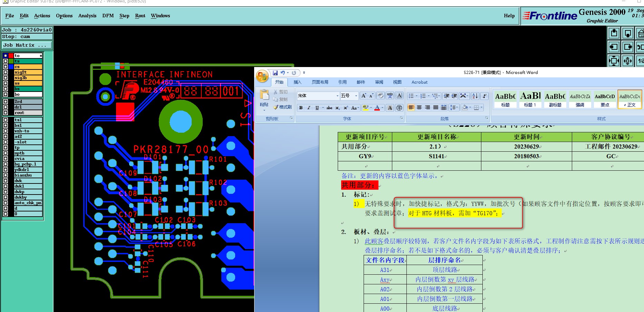Open the font name dropdown (宋体)
The width and height of the screenshot is (644, 312).
[x=337, y=96]
